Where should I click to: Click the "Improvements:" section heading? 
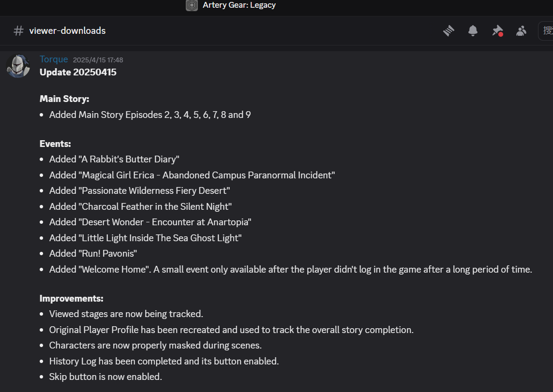pos(71,298)
